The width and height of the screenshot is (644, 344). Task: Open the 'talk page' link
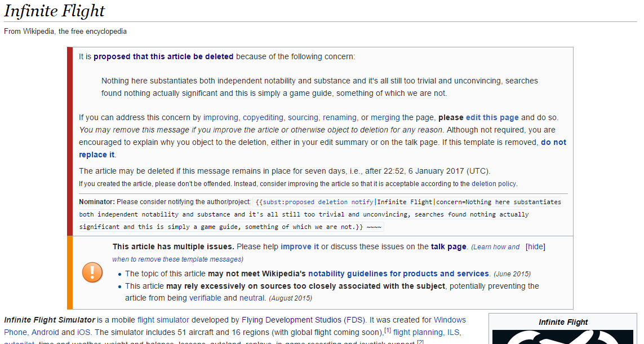448,246
